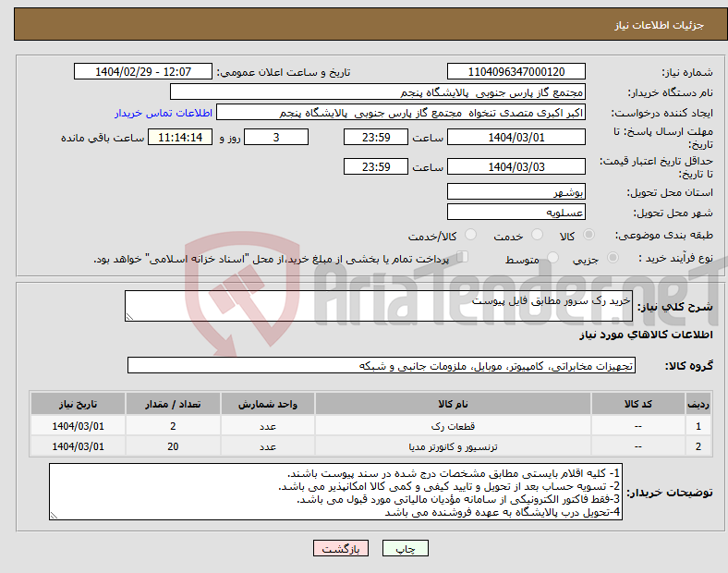Click the response deadline time 23:59 field
This screenshot has width=728, height=573.
[376, 138]
